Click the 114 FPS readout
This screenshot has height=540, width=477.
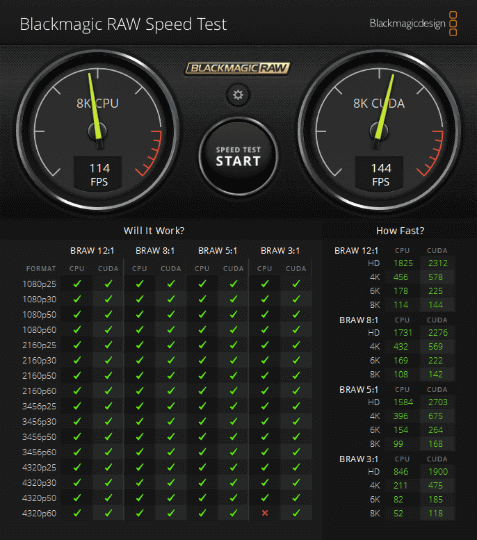point(99,174)
